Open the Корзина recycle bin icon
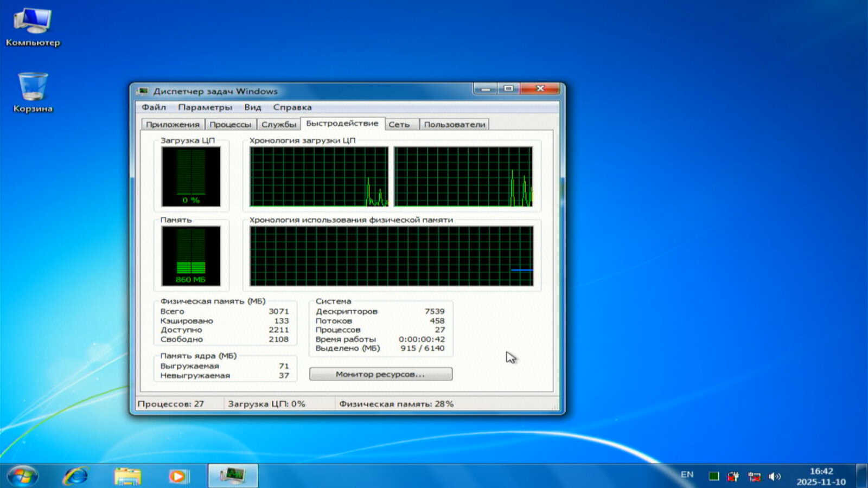The width and height of the screenshot is (868, 488). click(x=33, y=93)
